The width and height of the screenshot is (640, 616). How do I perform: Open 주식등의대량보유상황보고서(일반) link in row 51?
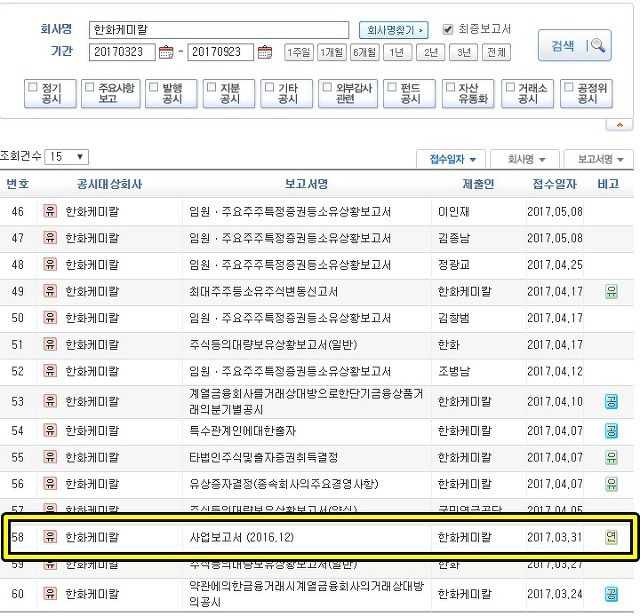273,345
